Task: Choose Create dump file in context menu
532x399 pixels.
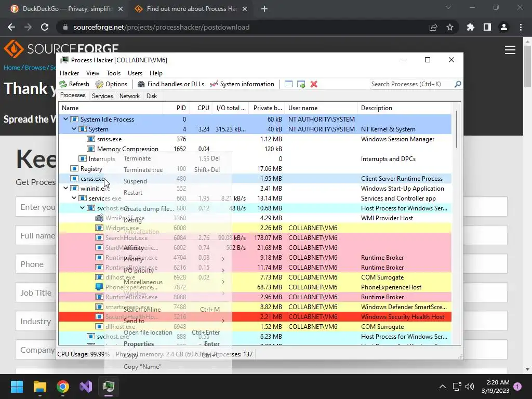Action: pos(168,209)
